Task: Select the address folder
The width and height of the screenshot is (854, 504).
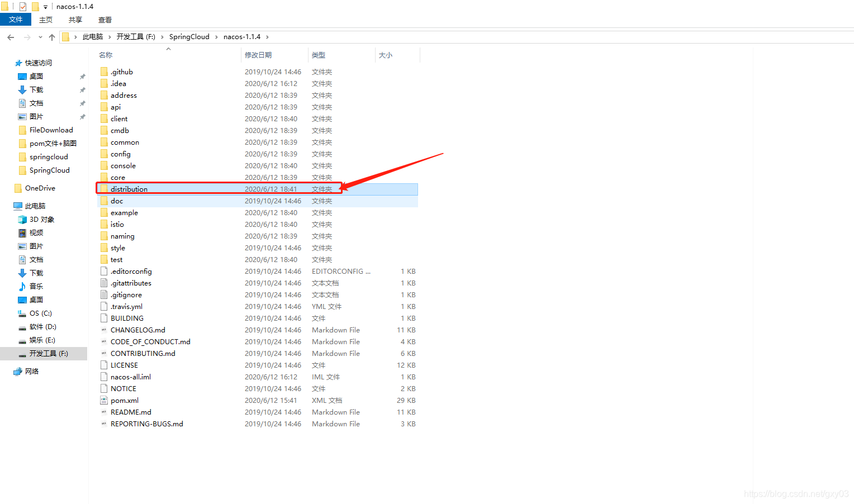Action: (x=124, y=96)
